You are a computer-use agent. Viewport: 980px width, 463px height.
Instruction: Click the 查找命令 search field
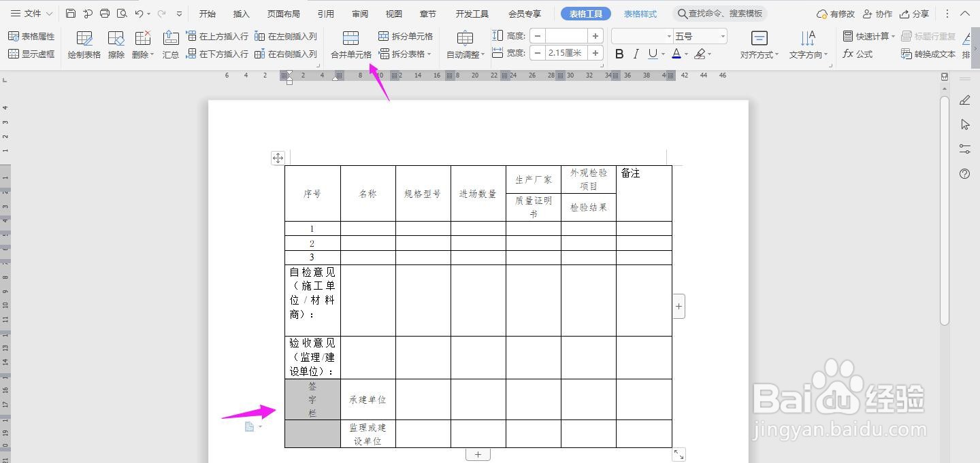click(x=718, y=13)
